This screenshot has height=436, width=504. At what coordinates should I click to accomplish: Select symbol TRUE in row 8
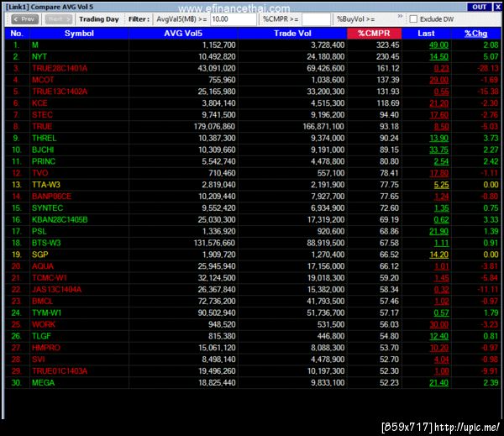[42, 127]
